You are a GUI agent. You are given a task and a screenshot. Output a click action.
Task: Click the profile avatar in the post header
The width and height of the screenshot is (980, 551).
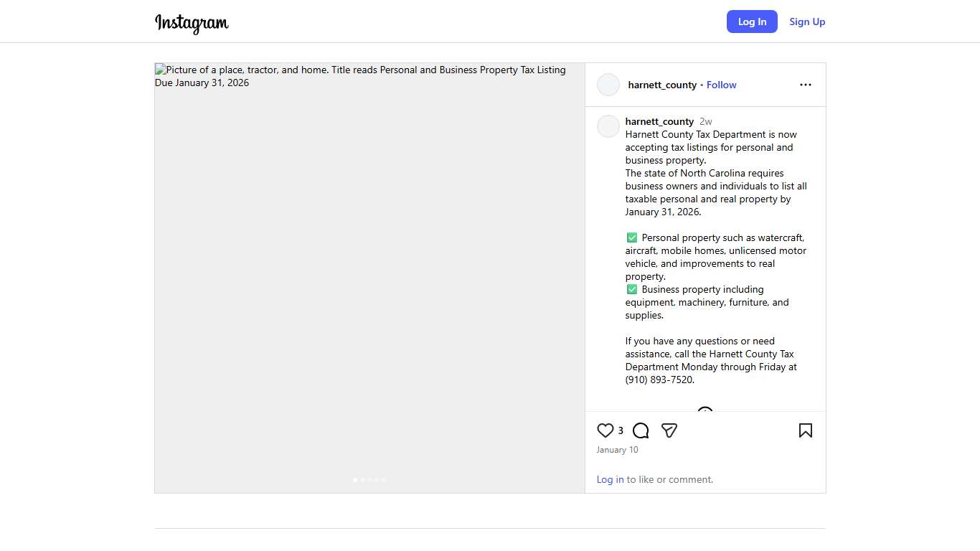point(608,85)
